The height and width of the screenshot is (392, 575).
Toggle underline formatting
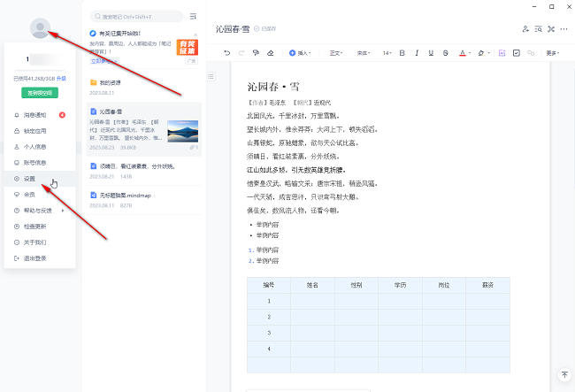(x=431, y=53)
